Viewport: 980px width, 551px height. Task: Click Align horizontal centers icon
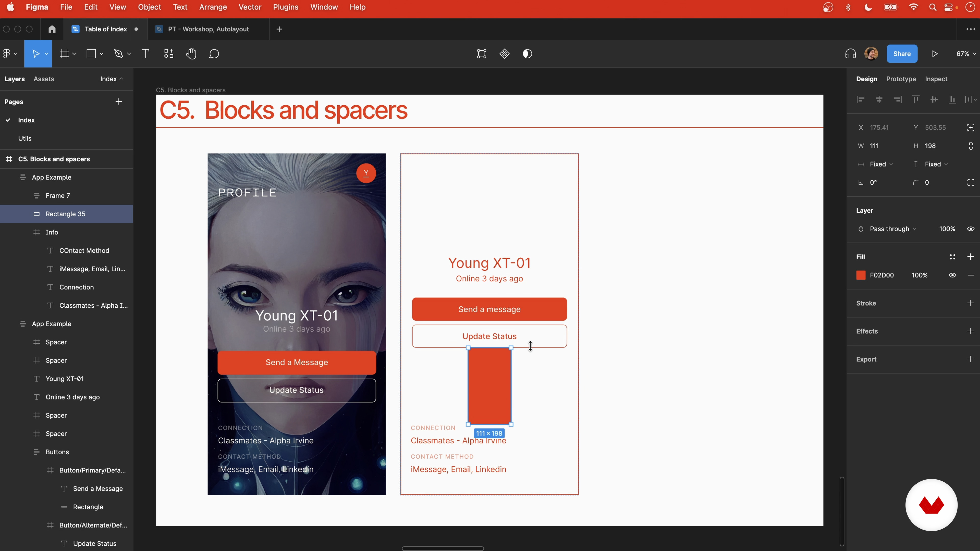879,100
